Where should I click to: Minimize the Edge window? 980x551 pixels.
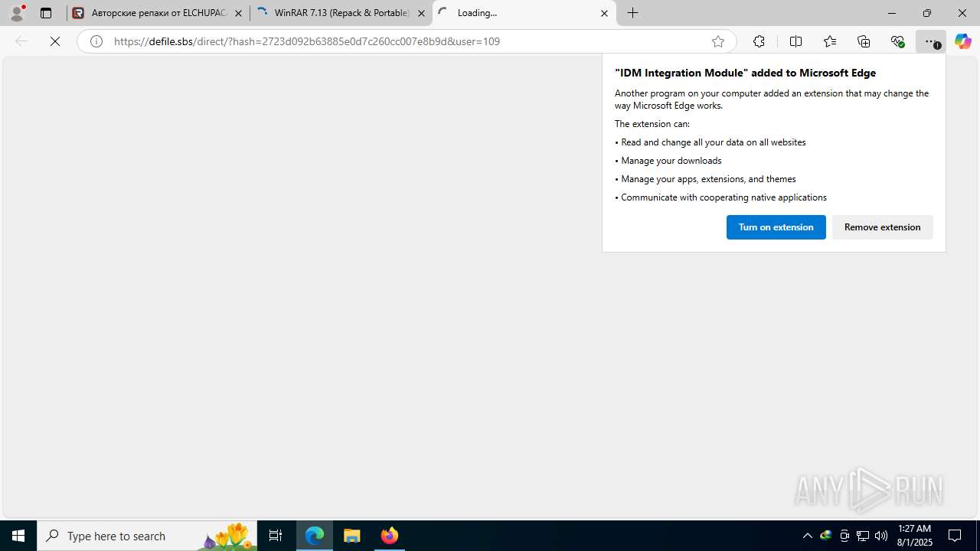click(892, 13)
